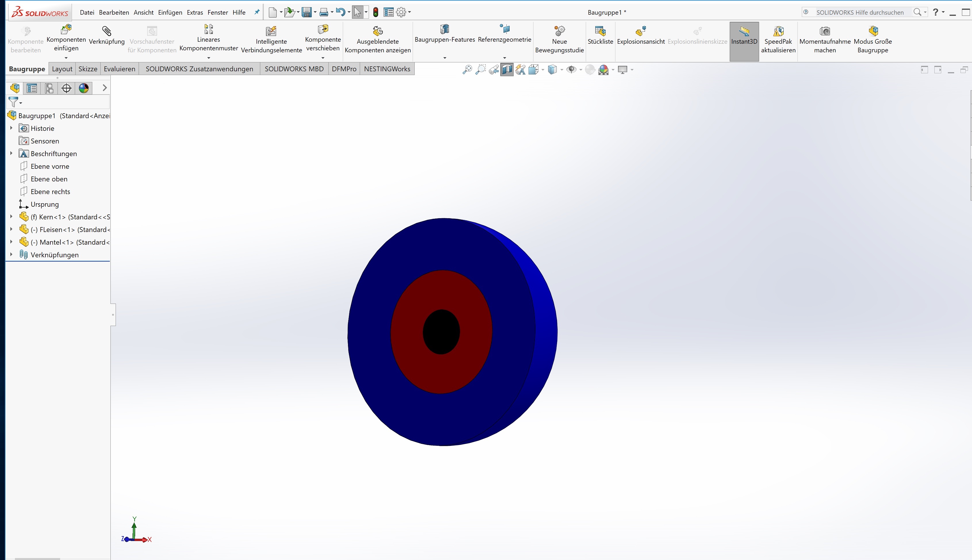Open the Extras menu

pyautogui.click(x=195, y=12)
